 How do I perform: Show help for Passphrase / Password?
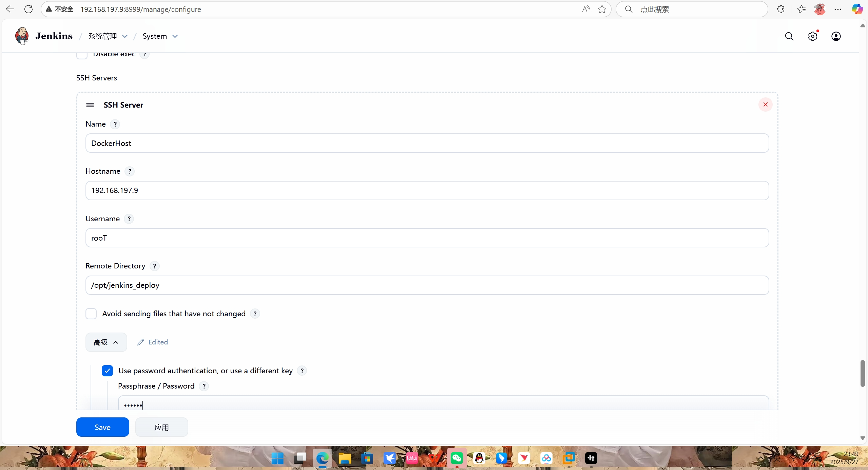[204, 386]
